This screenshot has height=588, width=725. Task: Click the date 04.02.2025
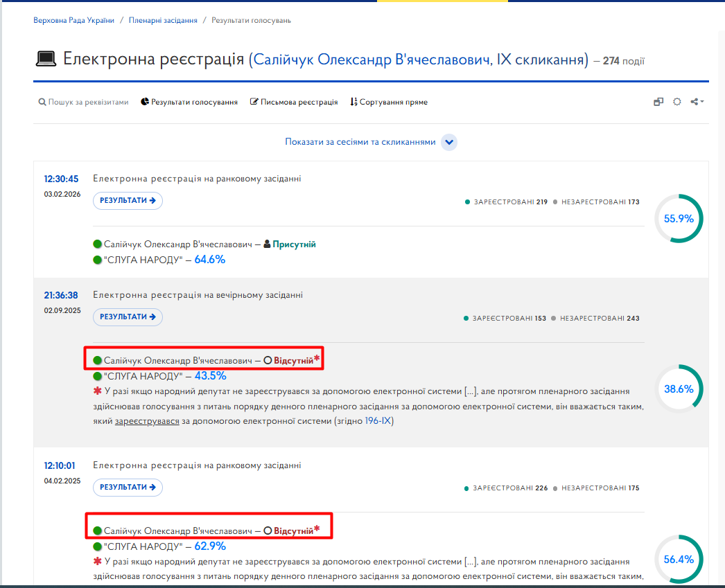tap(62, 481)
